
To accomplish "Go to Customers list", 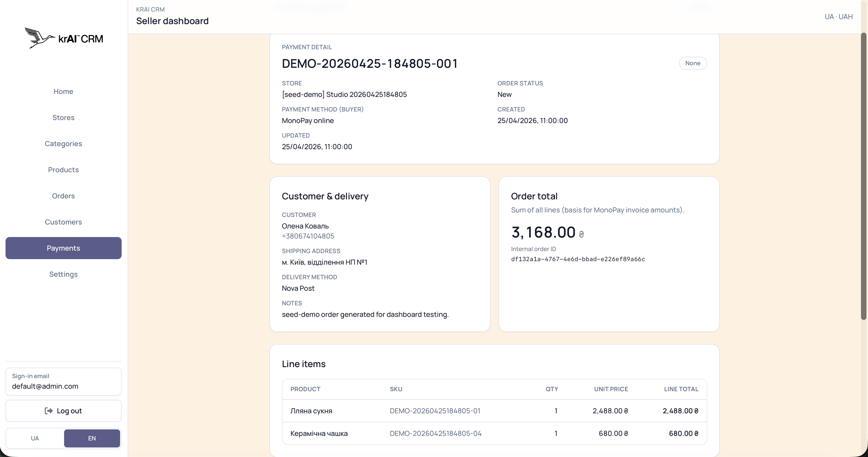I will pyautogui.click(x=63, y=222).
